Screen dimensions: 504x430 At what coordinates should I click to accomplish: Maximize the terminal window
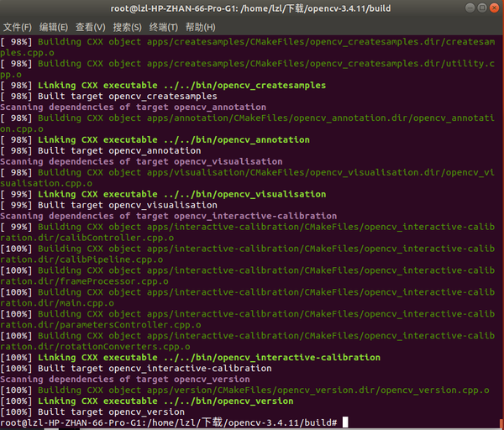(x=482, y=8)
